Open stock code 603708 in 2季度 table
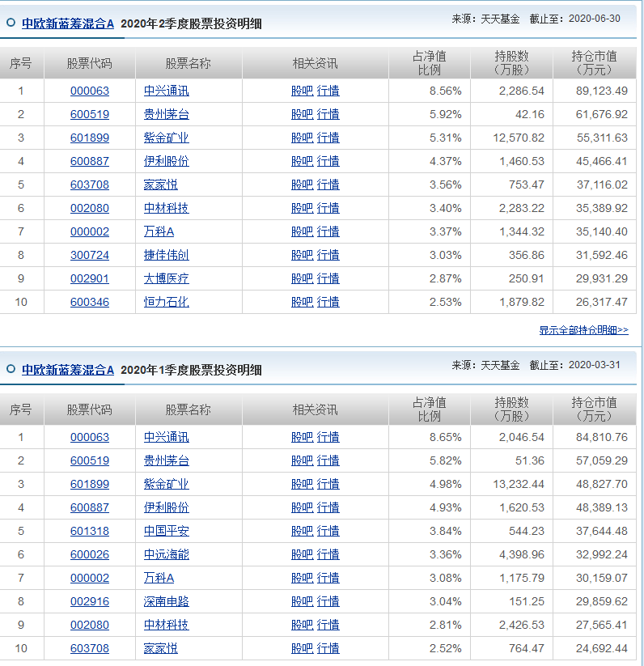The height and width of the screenshot is (666, 644). pyautogui.click(x=90, y=185)
